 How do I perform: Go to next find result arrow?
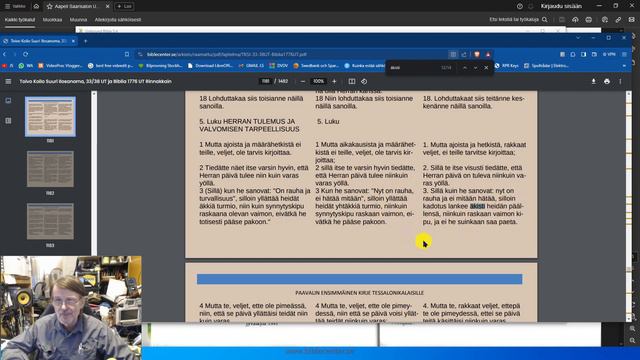click(x=476, y=68)
